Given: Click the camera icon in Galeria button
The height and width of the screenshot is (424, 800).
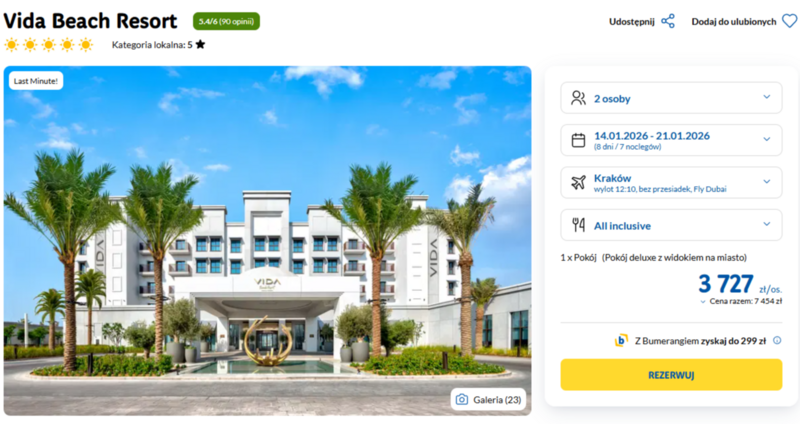Looking at the screenshot, I should 462,400.
